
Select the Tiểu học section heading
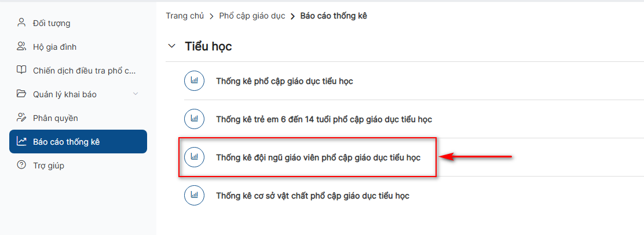pyautogui.click(x=208, y=46)
